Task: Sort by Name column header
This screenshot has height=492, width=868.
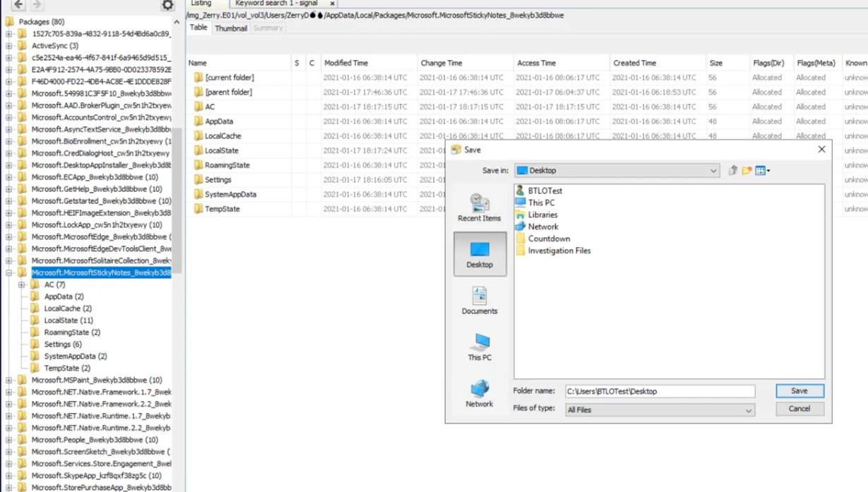Action: coord(239,63)
